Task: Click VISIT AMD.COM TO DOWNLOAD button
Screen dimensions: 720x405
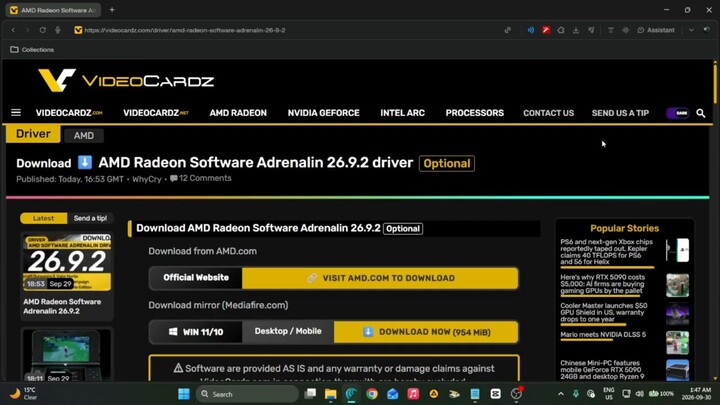Action: [x=380, y=278]
